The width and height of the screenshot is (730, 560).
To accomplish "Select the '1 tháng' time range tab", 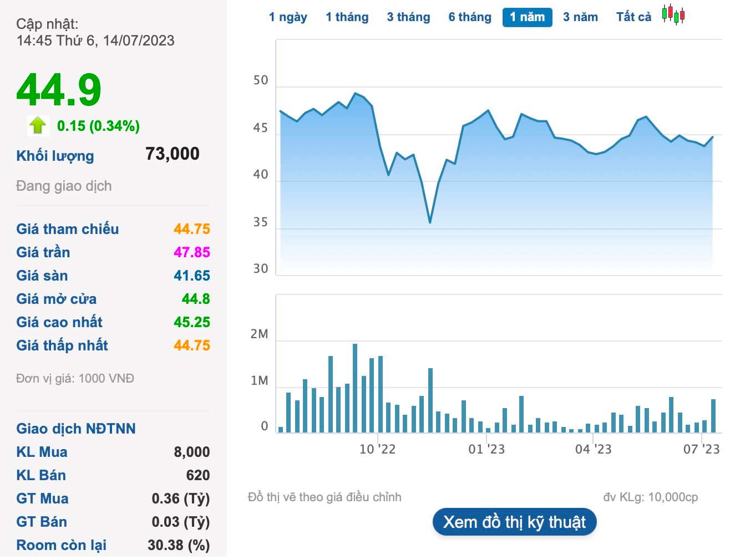I will tap(347, 17).
